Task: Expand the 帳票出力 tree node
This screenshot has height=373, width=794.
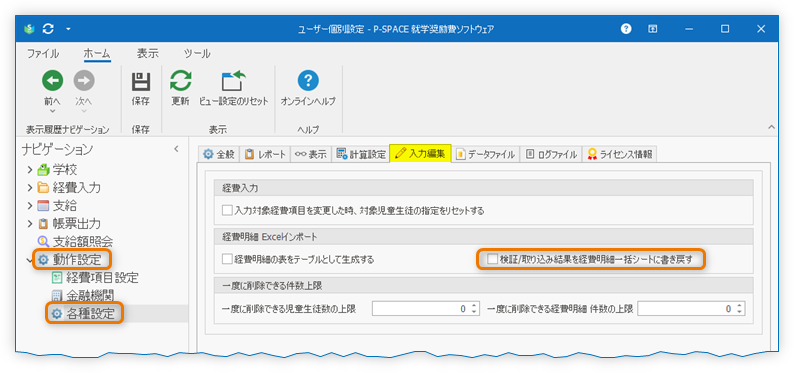Action: coord(30,223)
